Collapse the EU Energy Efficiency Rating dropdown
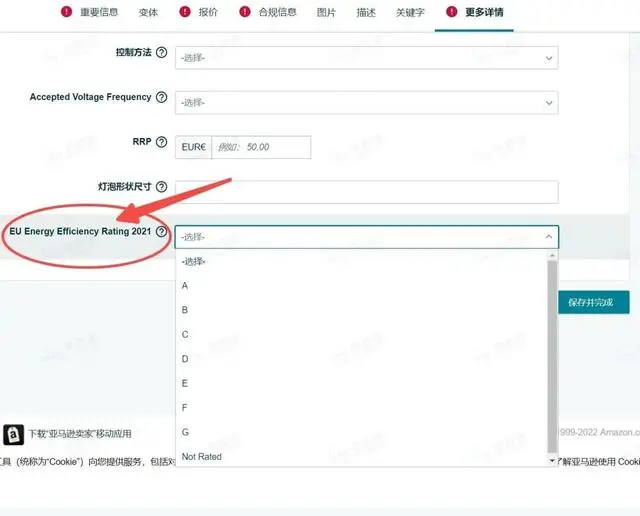 coord(367,237)
